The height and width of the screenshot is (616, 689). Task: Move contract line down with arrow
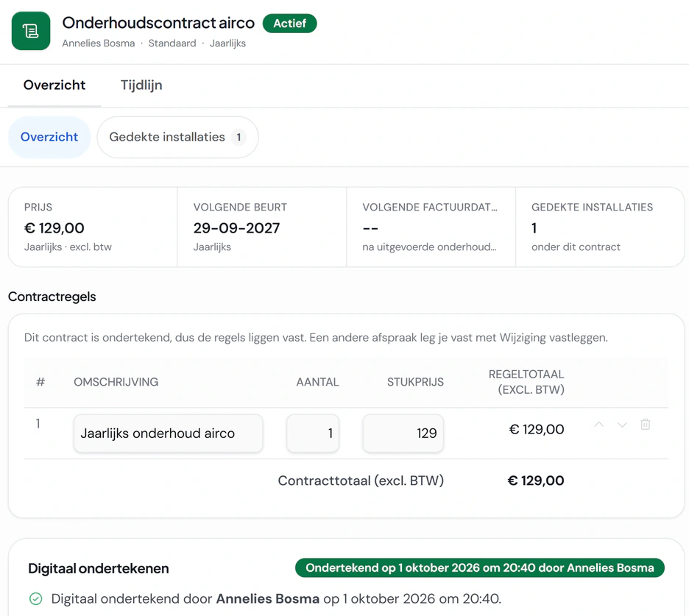tap(622, 425)
